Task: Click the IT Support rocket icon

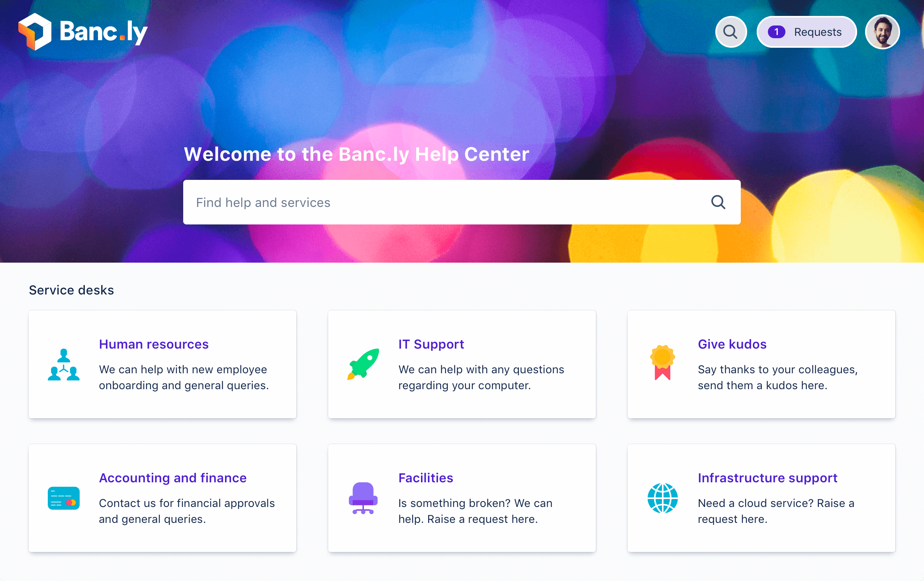Action: pyautogui.click(x=363, y=364)
